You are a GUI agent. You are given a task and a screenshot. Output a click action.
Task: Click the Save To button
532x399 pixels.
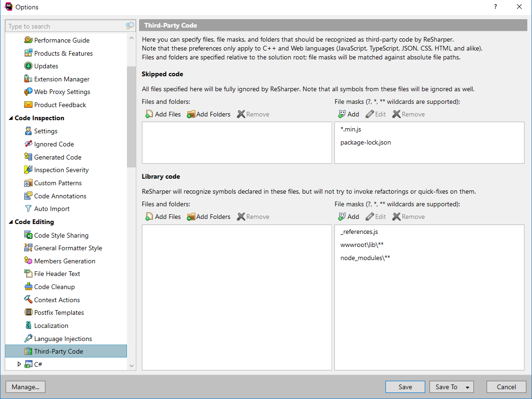[x=446, y=387]
